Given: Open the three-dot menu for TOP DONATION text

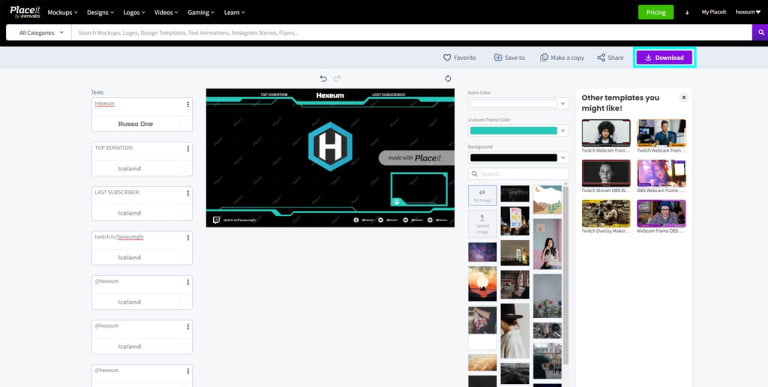Looking at the screenshot, I should 188,148.
